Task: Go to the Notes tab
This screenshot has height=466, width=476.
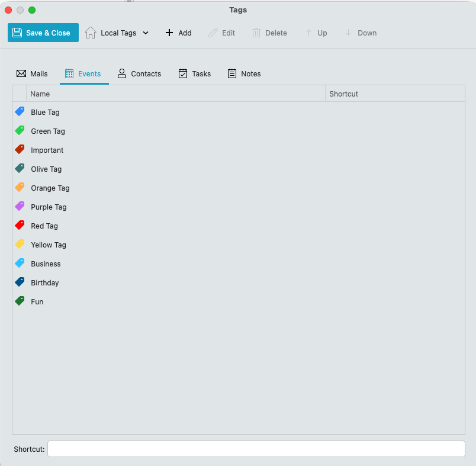Action: (244, 74)
